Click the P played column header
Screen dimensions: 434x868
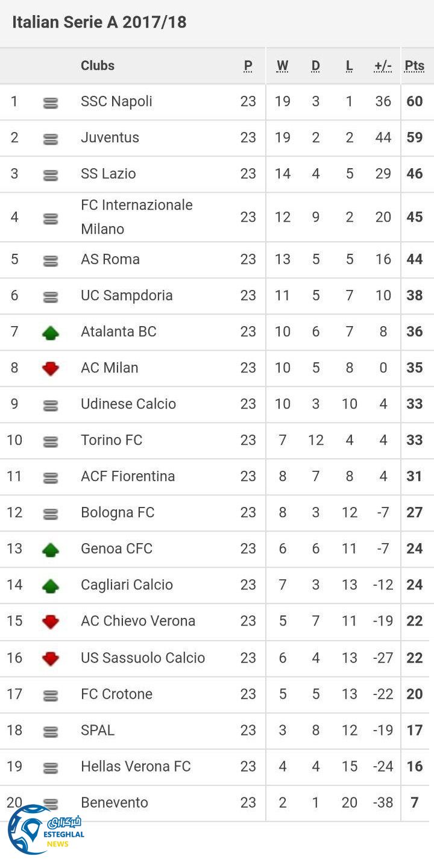pos(248,66)
